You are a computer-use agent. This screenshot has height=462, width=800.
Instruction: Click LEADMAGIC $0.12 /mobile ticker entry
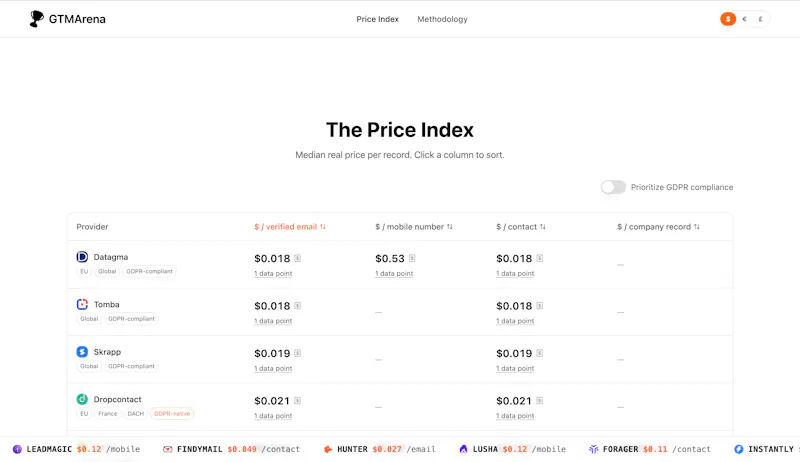[x=77, y=449]
